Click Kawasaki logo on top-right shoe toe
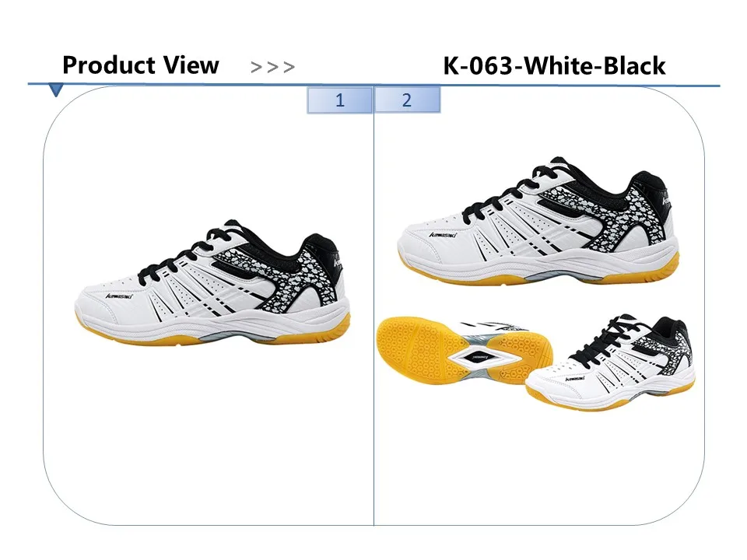This screenshot has width=747, height=560. [443, 235]
